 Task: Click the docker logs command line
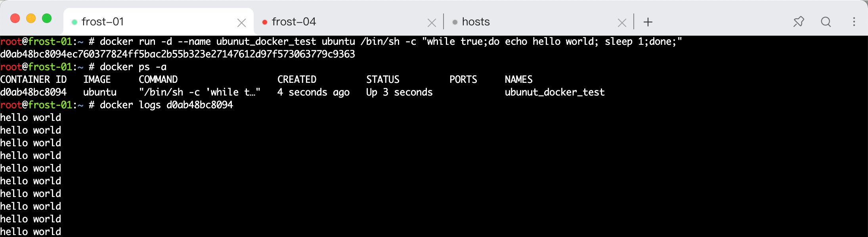[x=117, y=105]
